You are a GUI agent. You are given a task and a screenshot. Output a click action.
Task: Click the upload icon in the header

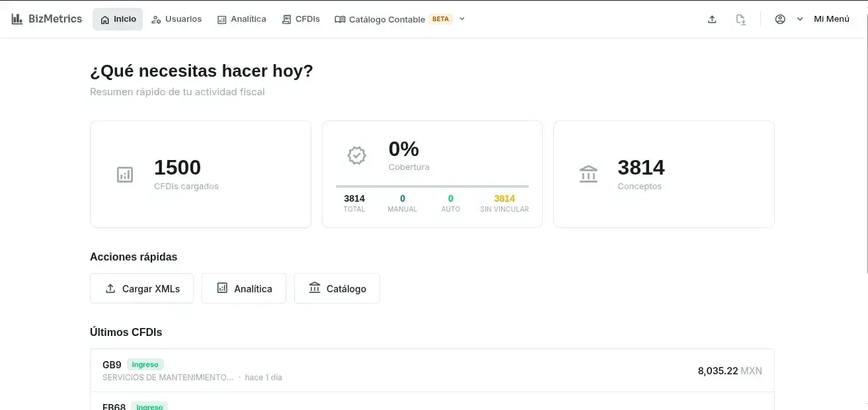(712, 19)
